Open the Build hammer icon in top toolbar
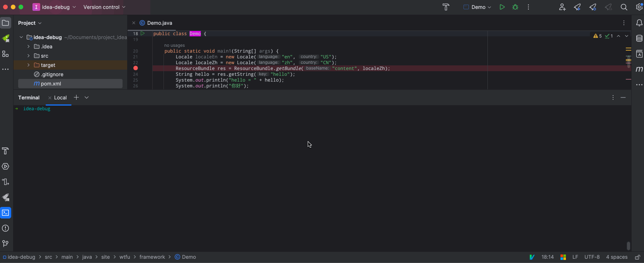This screenshot has width=644, height=263. point(446,7)
